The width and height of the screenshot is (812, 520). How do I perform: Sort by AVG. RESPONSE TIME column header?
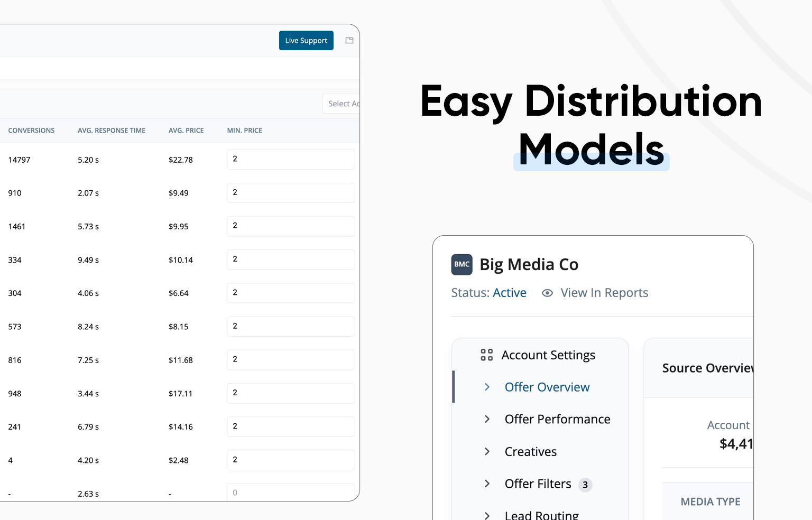coord(112,131)
